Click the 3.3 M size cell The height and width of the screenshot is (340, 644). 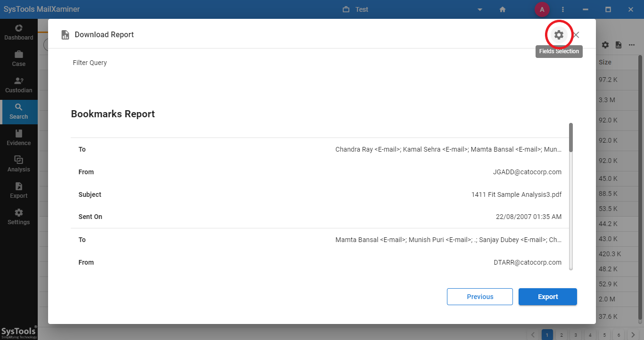607,100
